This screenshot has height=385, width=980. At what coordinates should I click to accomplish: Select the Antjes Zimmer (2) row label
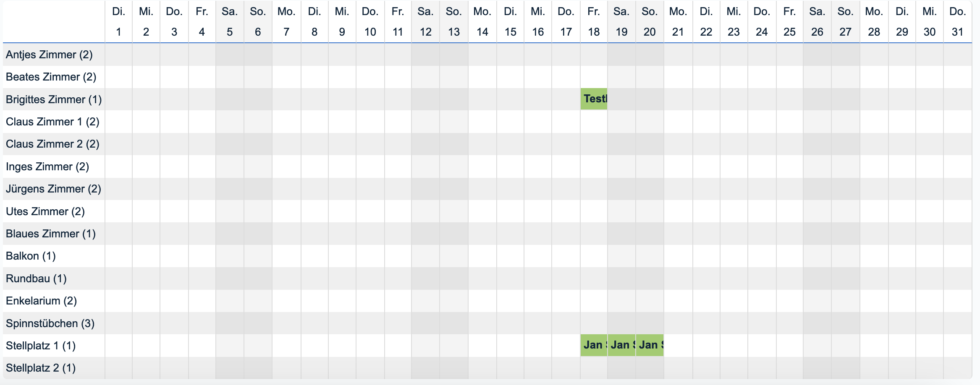[49, 55]
